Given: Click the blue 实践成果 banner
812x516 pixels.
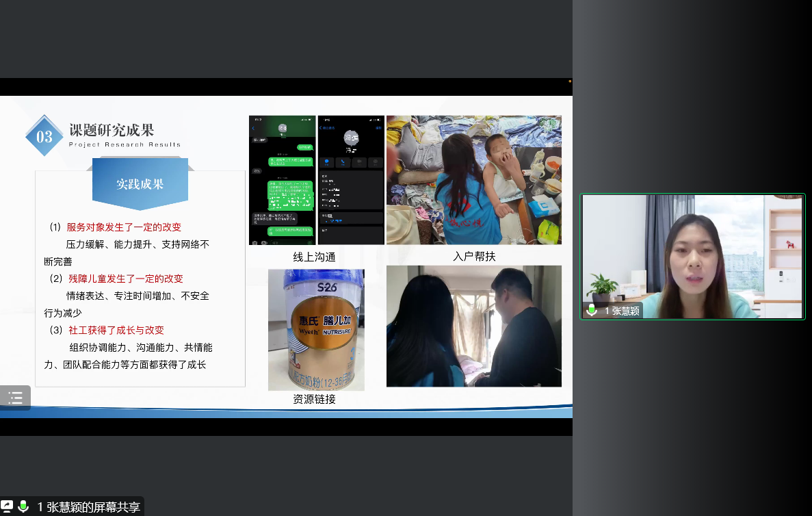Looking at the screenshot, I should coord(140,184).
